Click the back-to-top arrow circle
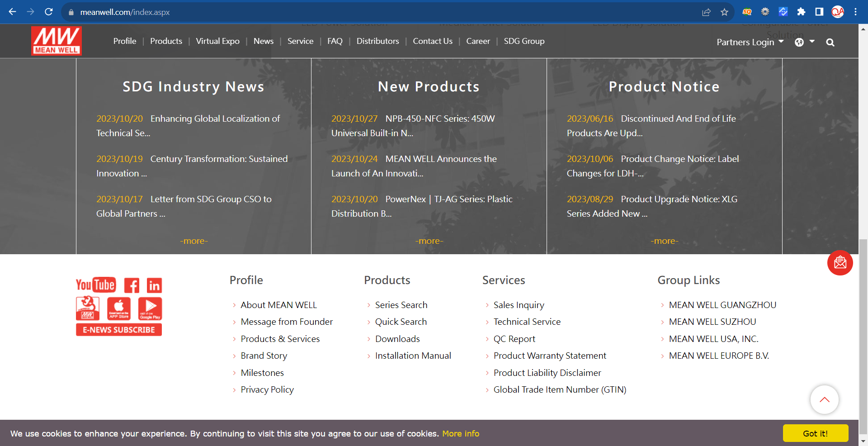This screenshot has width=868, height=446. pyautogui.click(x=824, y=399)
